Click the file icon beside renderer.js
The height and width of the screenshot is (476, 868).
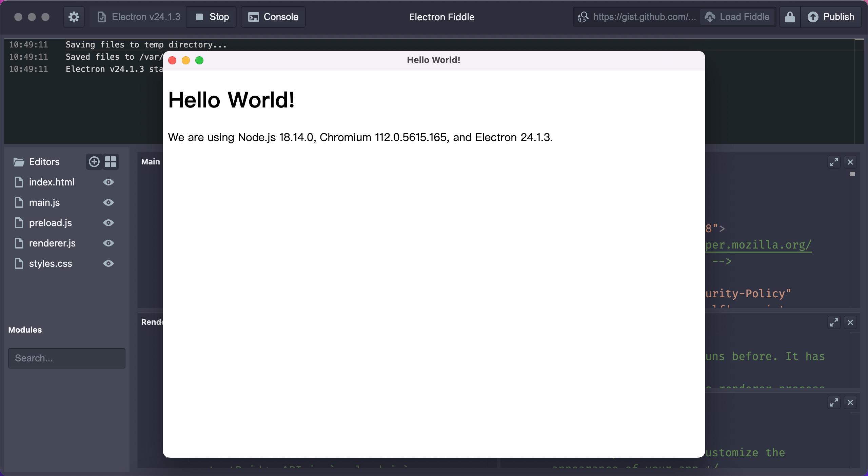coord(19,243)
